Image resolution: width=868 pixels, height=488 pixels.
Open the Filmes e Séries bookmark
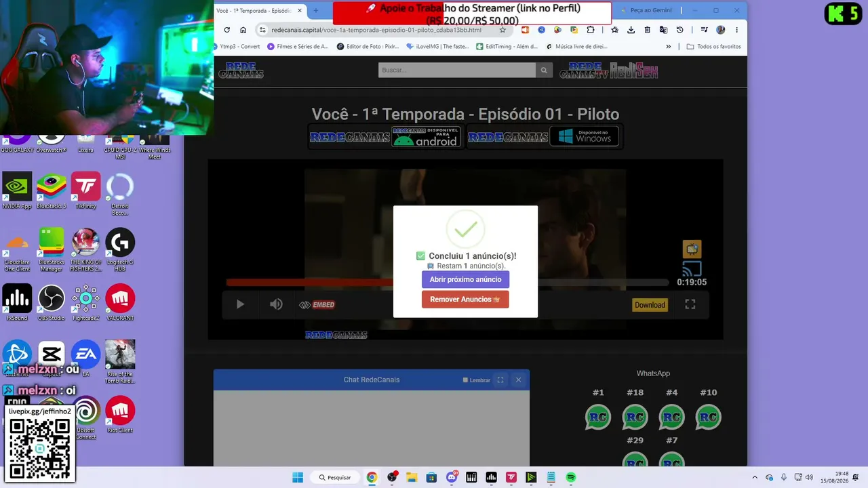[x=298, y=47]
